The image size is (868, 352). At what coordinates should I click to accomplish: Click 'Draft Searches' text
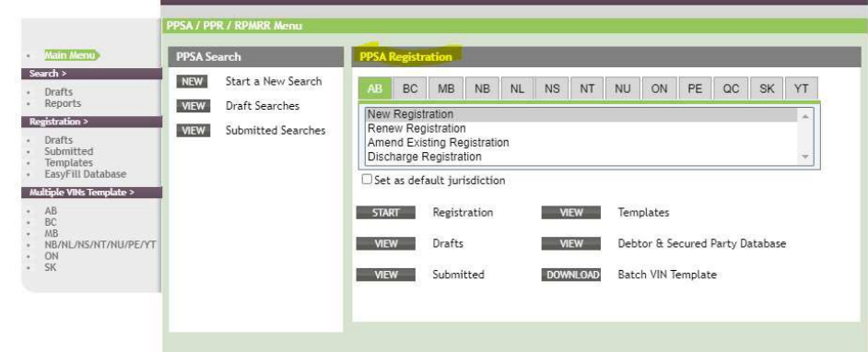[263, 106]
